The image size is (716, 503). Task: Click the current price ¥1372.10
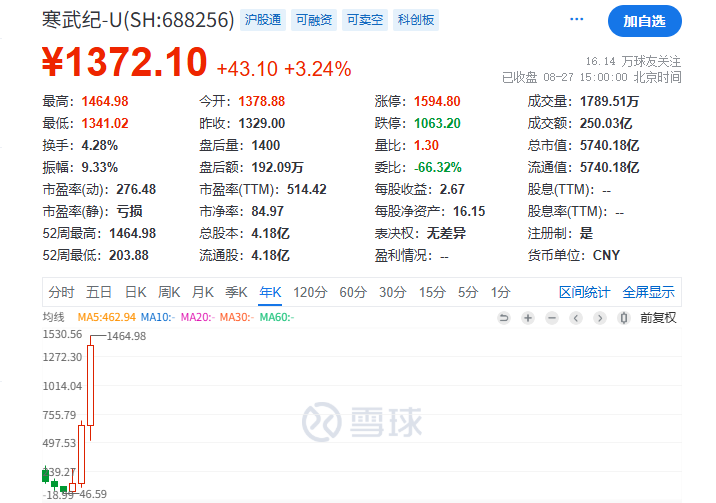[124, 62]
